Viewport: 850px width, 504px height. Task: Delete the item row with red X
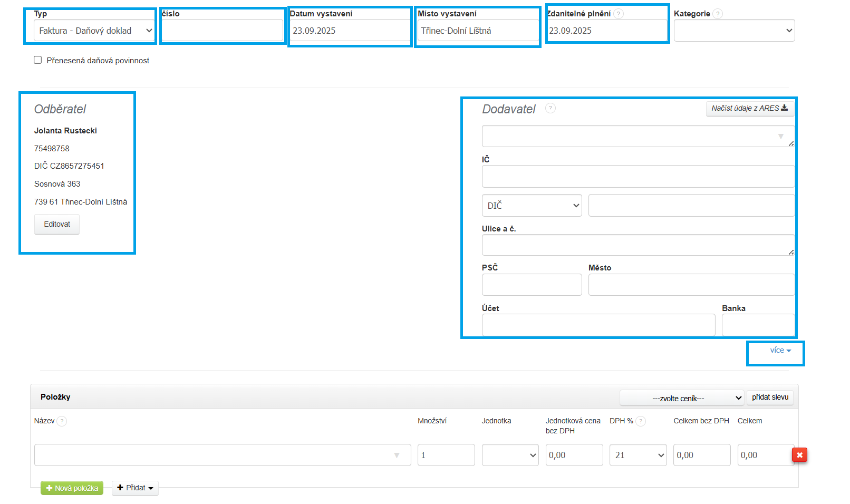tap(799, 455)
